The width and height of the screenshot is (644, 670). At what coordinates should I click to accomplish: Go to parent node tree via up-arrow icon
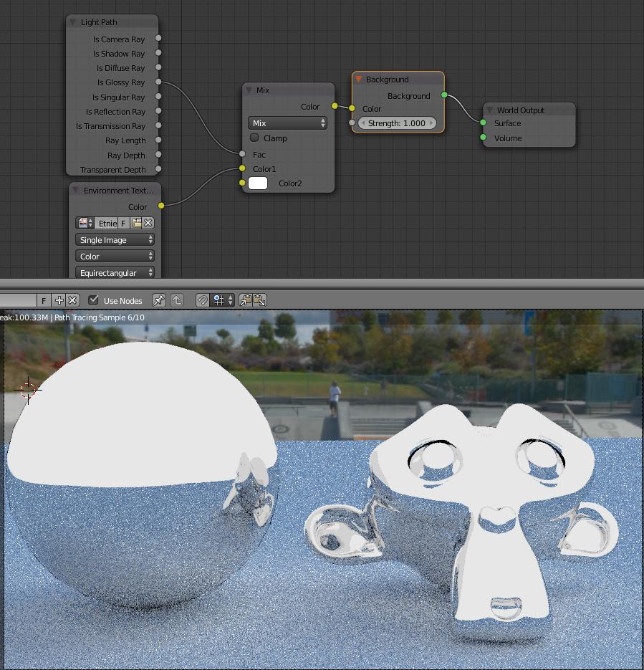176,300
